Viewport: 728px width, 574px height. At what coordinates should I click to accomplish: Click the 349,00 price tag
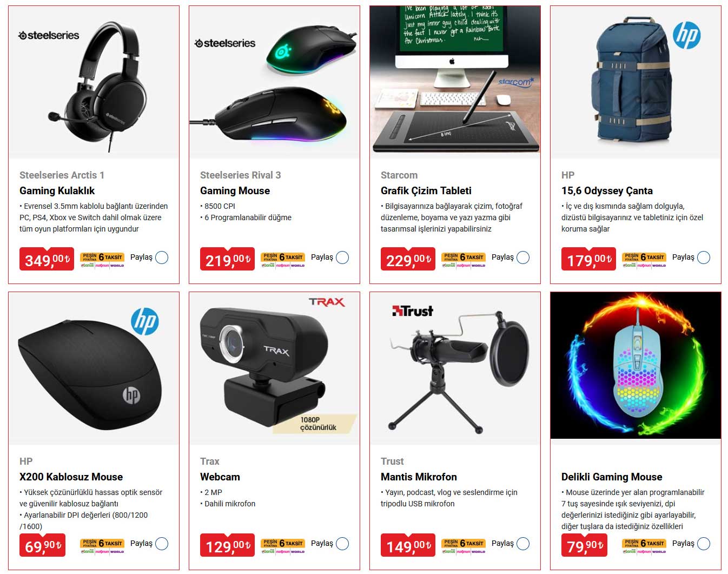[x=47, y=259]
